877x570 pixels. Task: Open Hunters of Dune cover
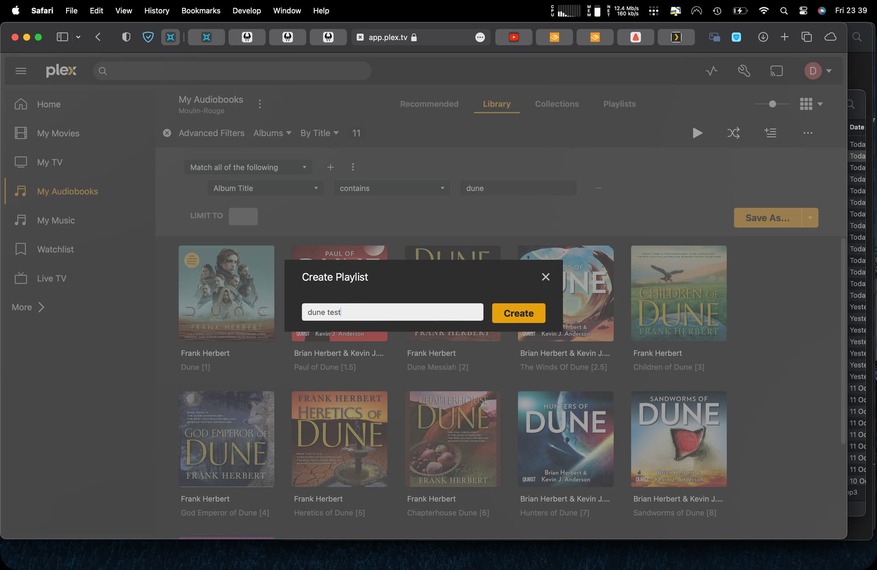coord(565,439)
